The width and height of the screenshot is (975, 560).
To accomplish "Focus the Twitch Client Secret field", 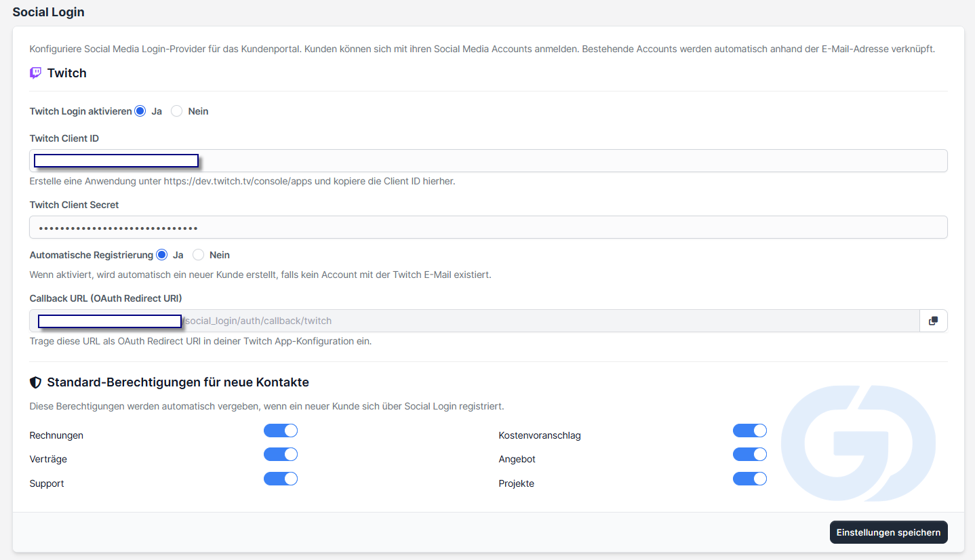I will coord(488,227).
